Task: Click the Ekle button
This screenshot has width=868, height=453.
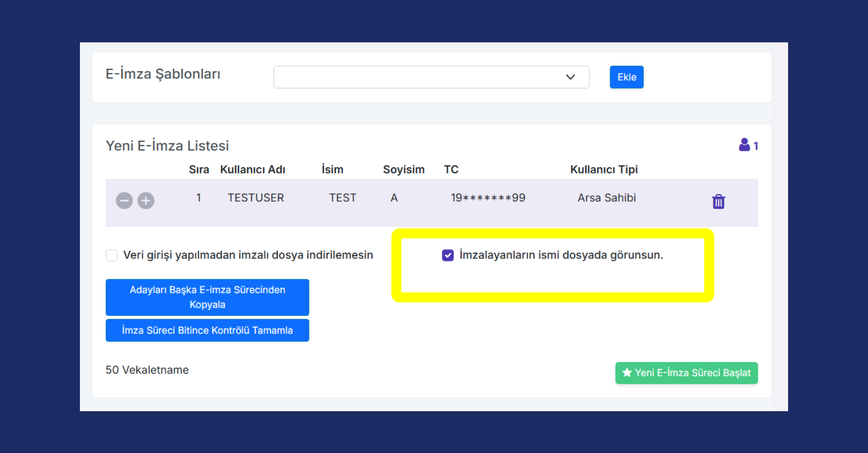Action: coord(627,77)
